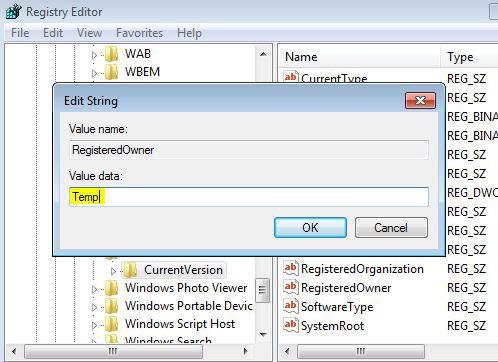Click tree pane scroll down arrow
This screenshot has width=498, height=362.
263,335
